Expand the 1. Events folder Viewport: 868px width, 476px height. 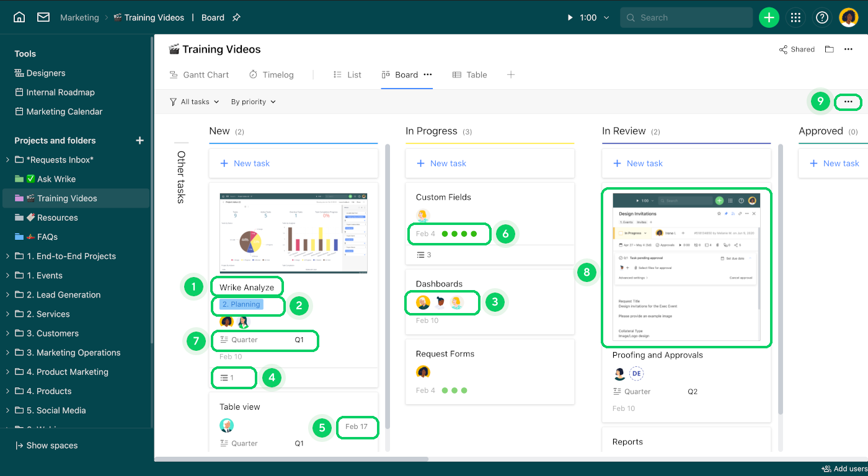(7, 275)
